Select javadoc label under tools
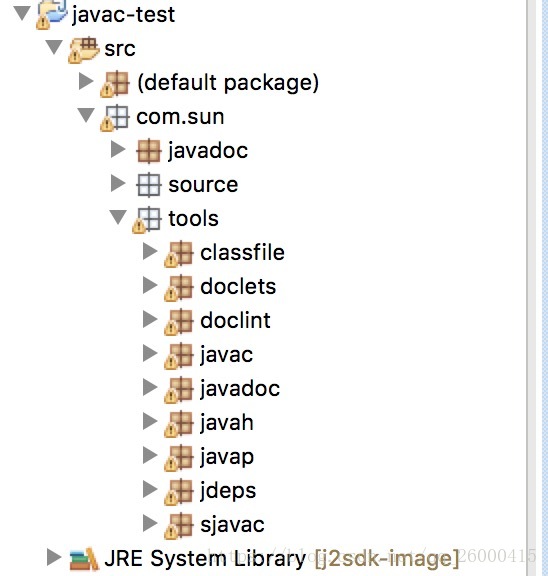Image resolution: width=548 pixels, height=576 pixels. coord(240,389)
